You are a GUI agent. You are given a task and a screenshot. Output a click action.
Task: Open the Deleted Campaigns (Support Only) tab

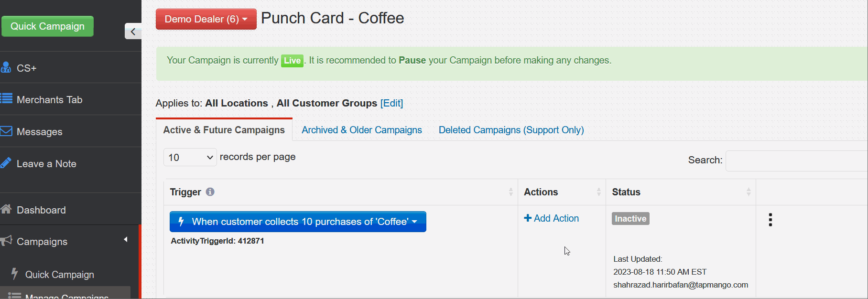[x=510, y=129]
